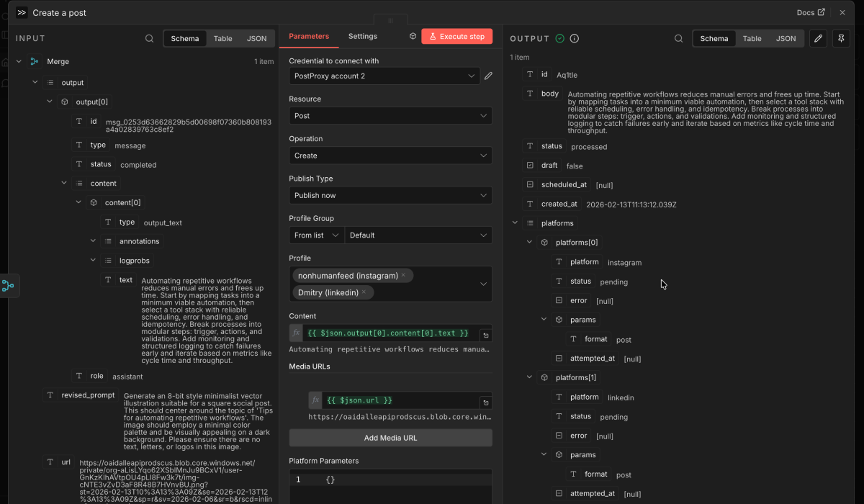
Task: Open search in the INPUT panel
Action: point(149,38)
